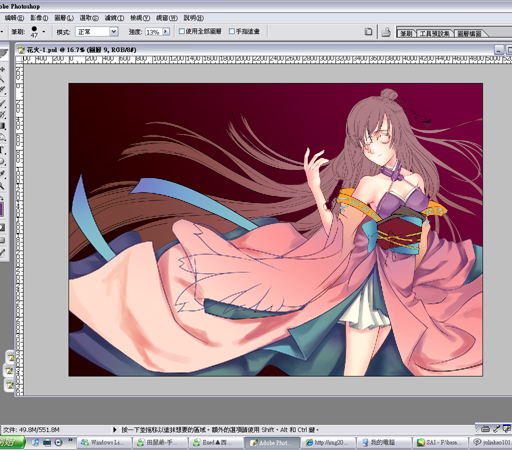This screenshot has height=450, width=512.
Task: Switch to the julinkao101 taskbar window
Action: pyautogui.click(x=491, y=443)
